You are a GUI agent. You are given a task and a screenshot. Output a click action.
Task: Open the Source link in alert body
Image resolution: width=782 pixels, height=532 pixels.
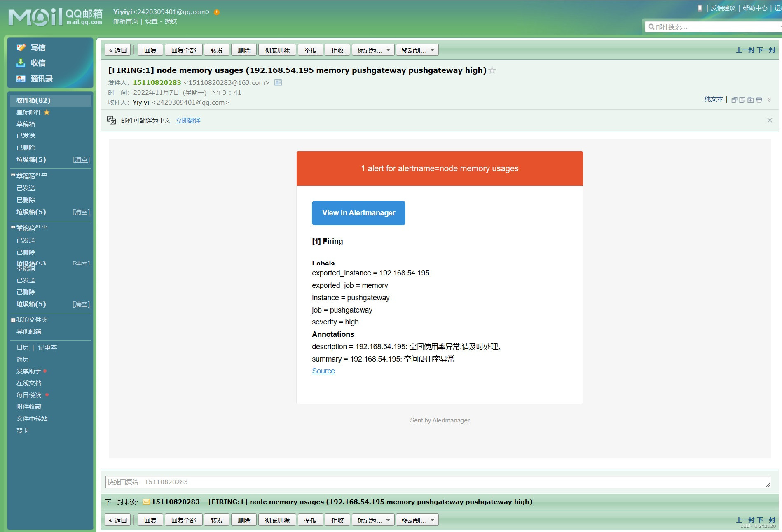tap(323, 371)
